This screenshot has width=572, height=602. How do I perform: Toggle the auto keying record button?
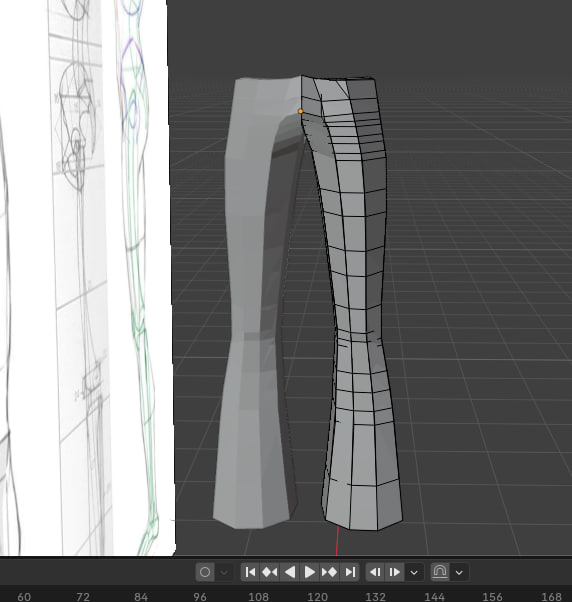point(205,572)
